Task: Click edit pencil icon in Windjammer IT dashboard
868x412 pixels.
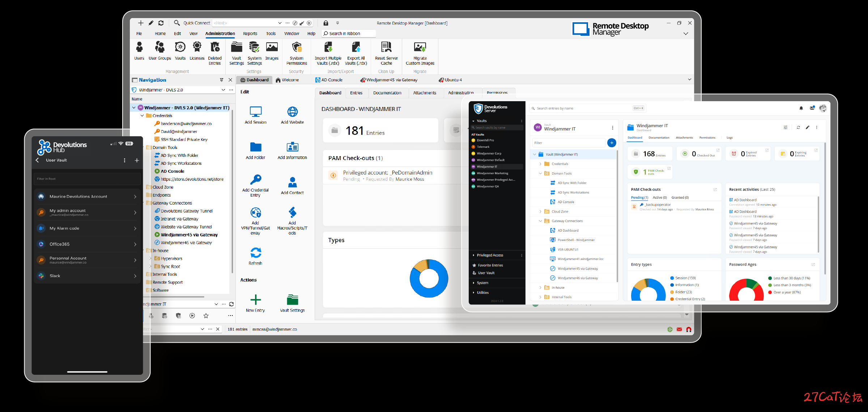Action: (x=807, y=127)
